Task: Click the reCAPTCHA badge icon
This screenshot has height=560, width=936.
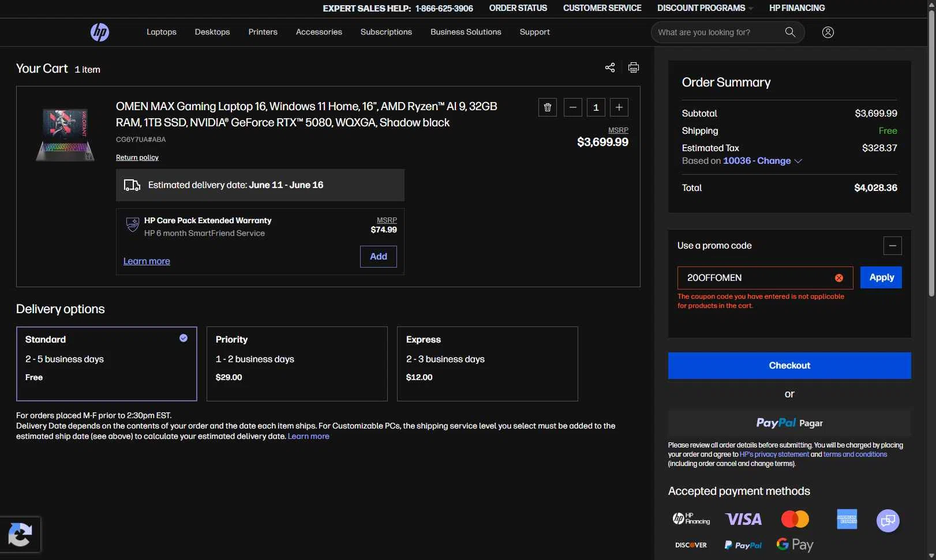Action: click(20, 535)
